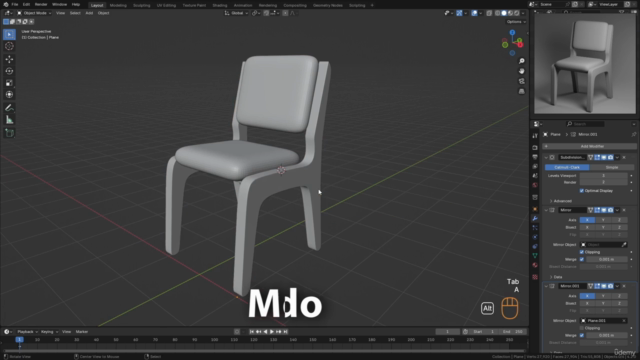The height and width of the screenshot is (360, 640).
Task: Toggle Merge checkbox in Mirror.001 modifier
Action: coord(582,335)
